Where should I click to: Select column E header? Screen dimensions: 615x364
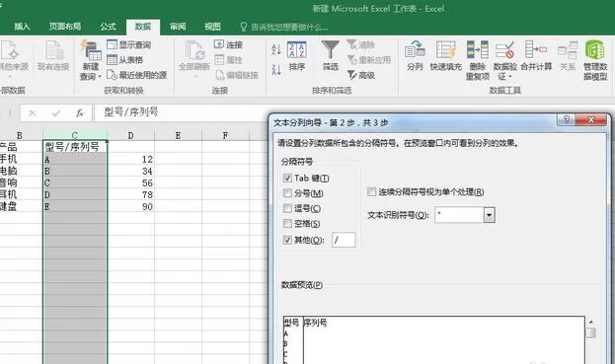[178, 135]
